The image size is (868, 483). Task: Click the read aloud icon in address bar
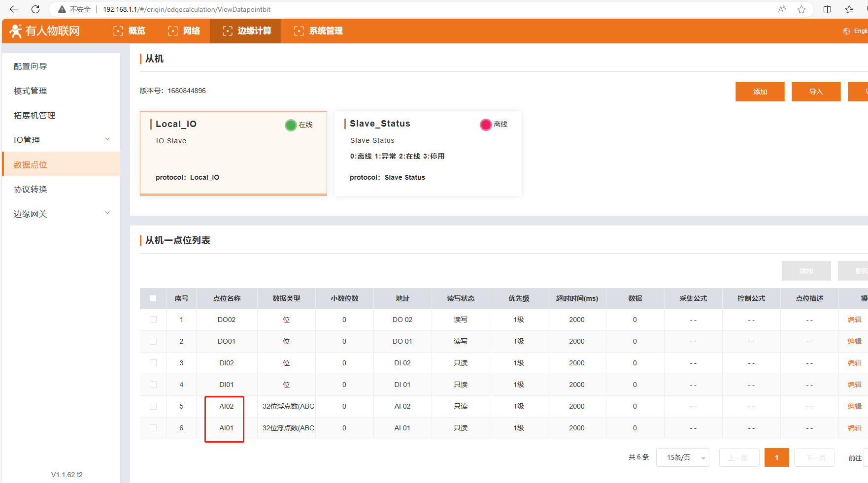pos(782,9)
